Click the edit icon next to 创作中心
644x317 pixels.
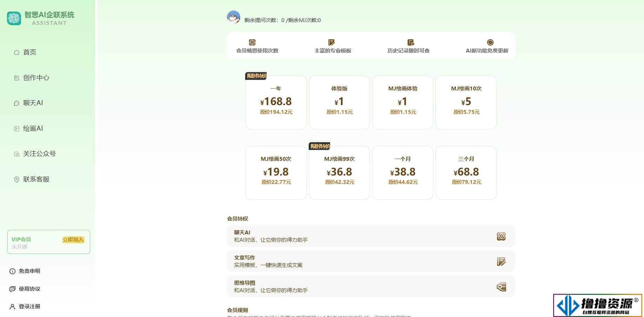click(x=16, y=78)
